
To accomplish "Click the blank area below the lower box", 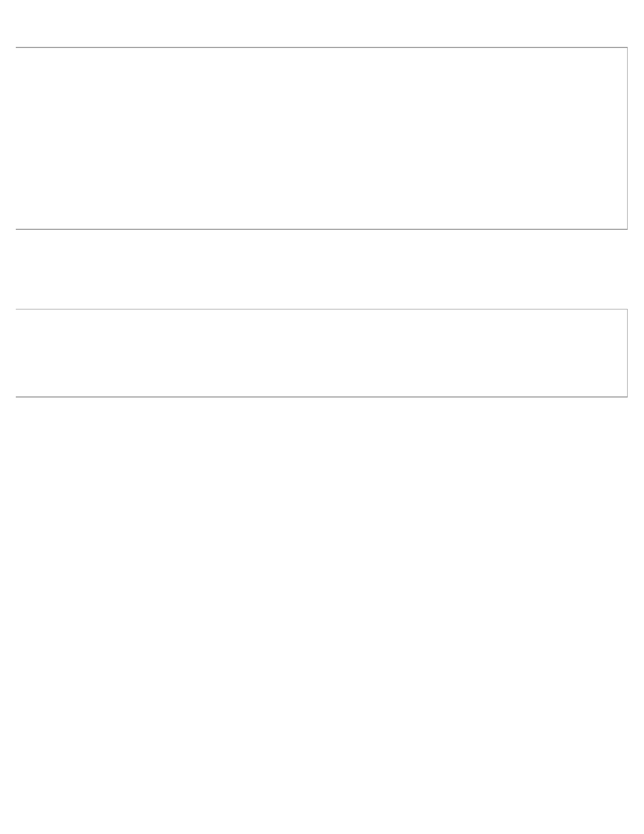I will [x=321, y=612].
